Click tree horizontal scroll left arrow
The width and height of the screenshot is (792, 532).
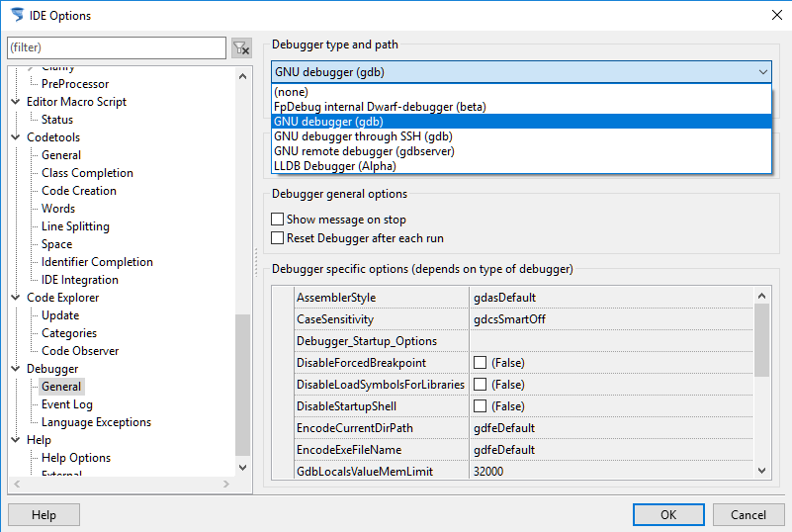tap(17, 484)
